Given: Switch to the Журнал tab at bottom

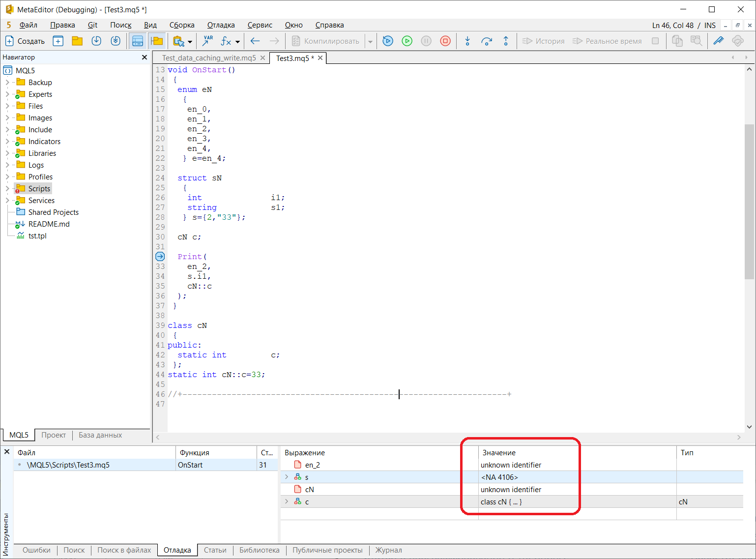Looking at the screenshot, I should (388, 550).
